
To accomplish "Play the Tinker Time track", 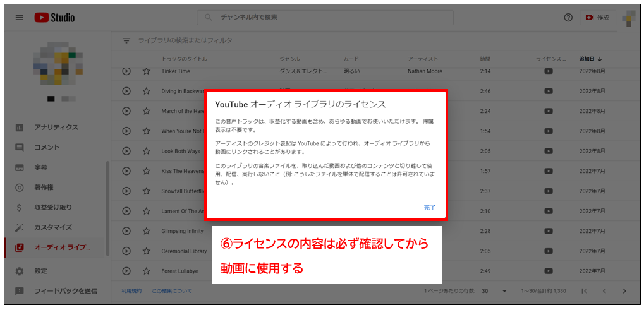I will pos(126,71).
